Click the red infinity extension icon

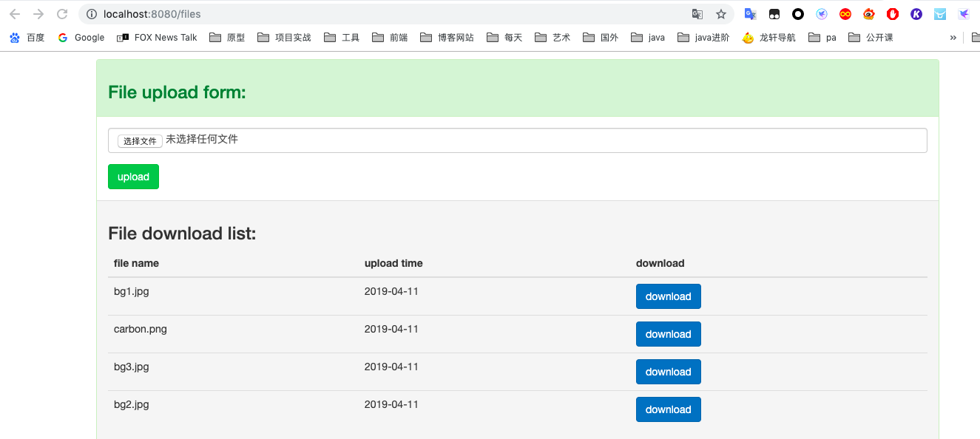click(845, 14)
